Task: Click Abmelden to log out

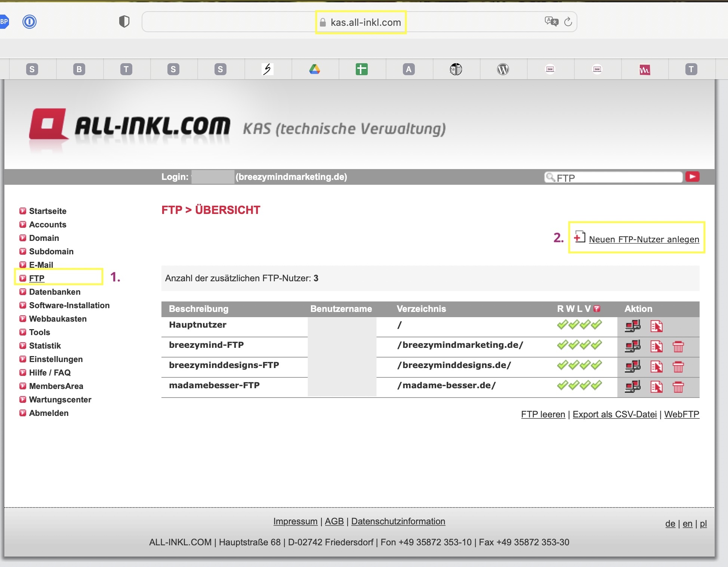Action: (49, 413)
